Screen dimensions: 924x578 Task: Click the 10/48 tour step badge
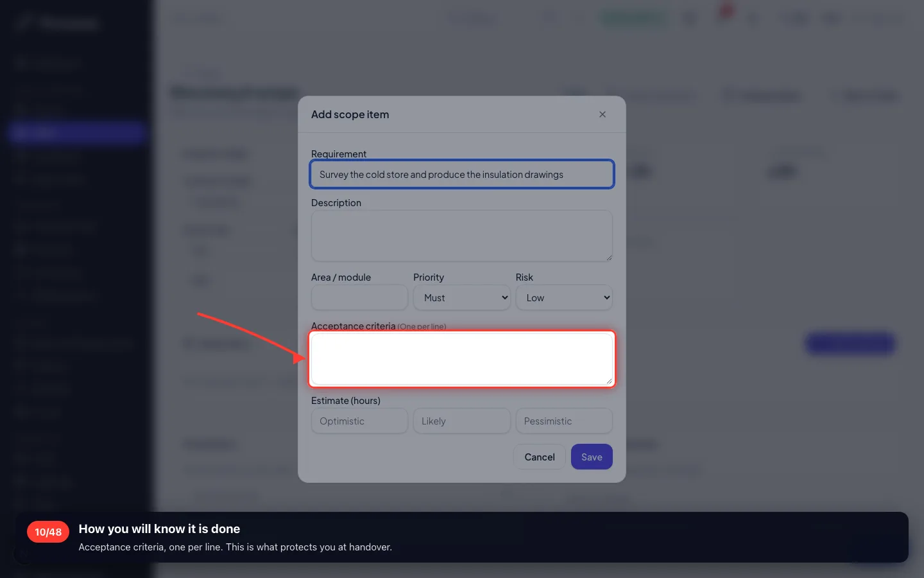(48, 532)
